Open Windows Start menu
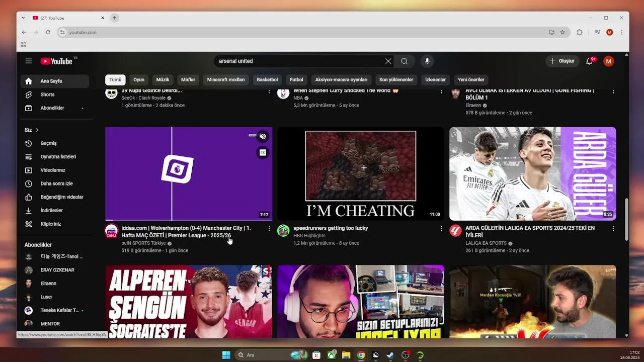The image size is (644, 362). 226,355
